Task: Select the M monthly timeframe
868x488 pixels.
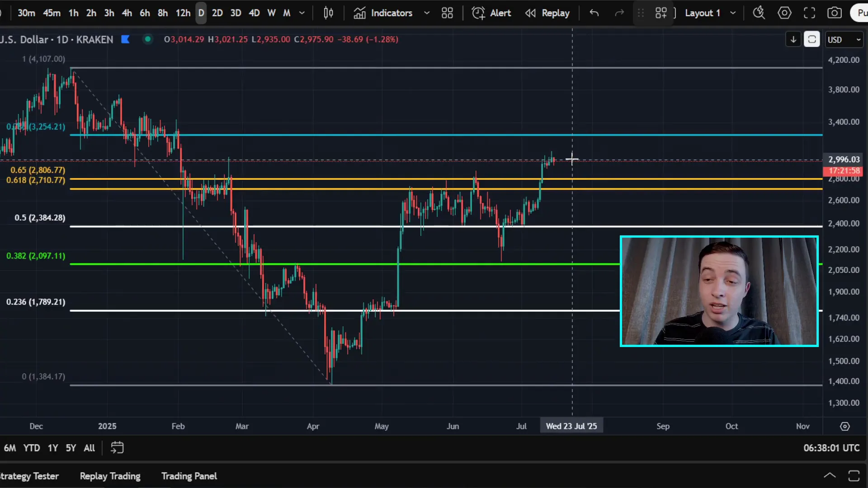Action: (x=287, y=13)
